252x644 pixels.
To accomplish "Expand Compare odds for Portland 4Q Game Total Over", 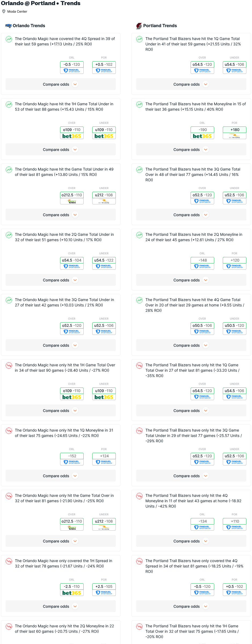I will 191,345.
